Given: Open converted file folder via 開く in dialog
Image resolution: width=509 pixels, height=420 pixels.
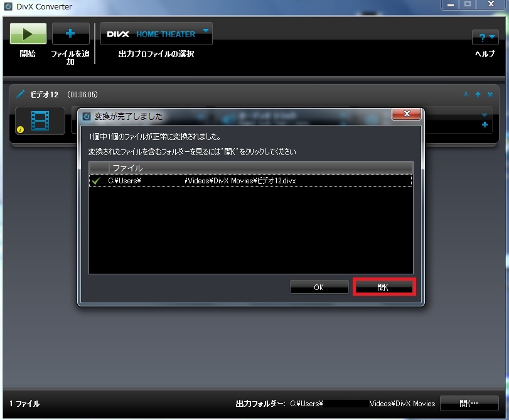Looking at the screenshot, I should (x=384, y=287).
